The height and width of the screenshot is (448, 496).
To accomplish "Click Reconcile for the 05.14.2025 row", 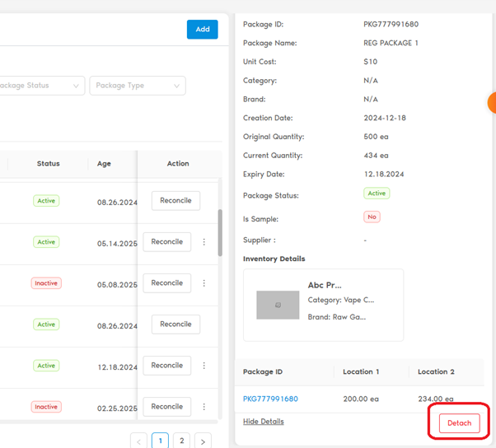I will [x=167, y=242].
